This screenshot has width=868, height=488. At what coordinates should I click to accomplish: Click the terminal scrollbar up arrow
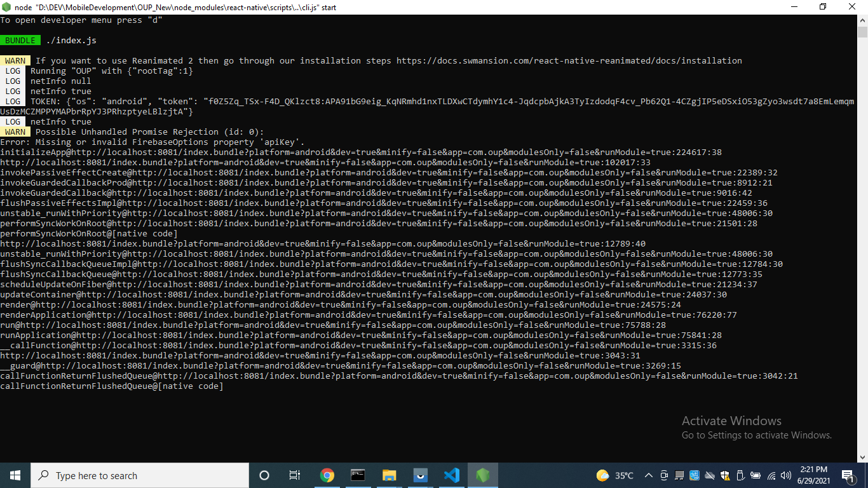point(863,19)
